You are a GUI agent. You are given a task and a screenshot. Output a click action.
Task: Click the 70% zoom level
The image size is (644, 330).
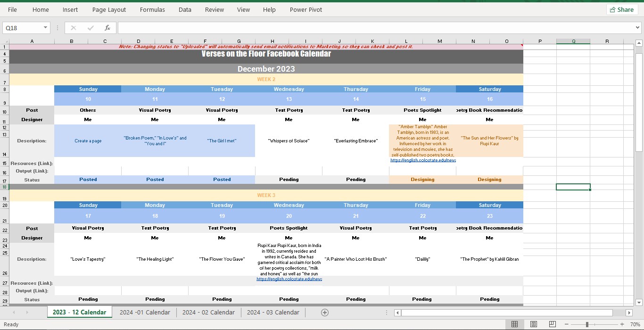(634, 324)
